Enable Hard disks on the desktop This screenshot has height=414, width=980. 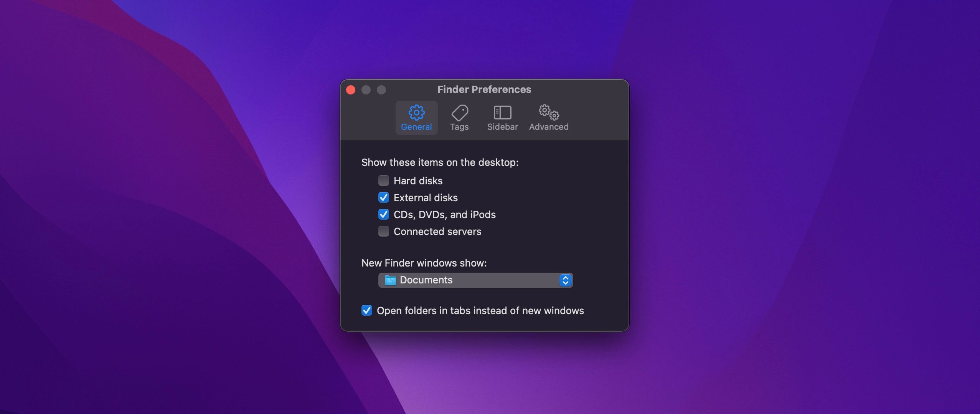pos(384,181)
